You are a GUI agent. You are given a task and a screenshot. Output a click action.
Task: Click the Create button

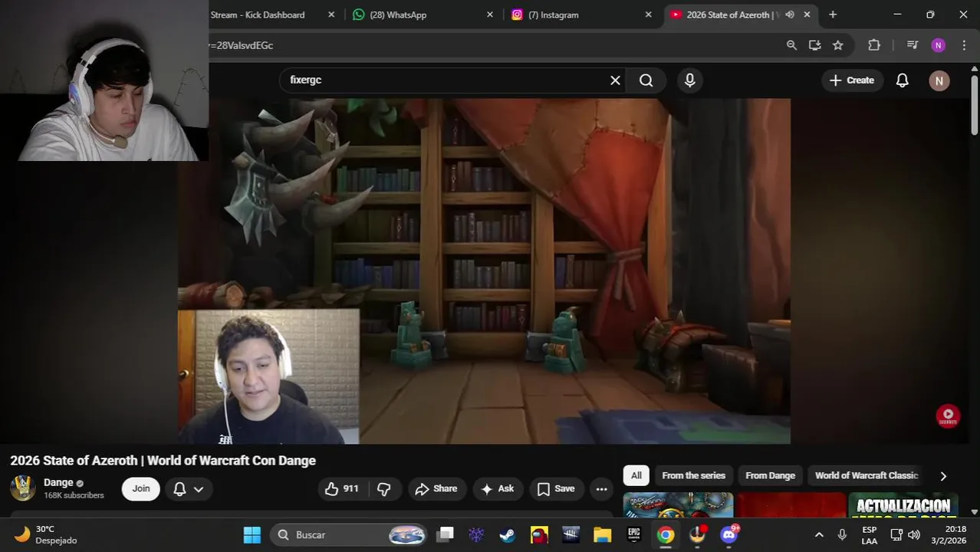851,80
